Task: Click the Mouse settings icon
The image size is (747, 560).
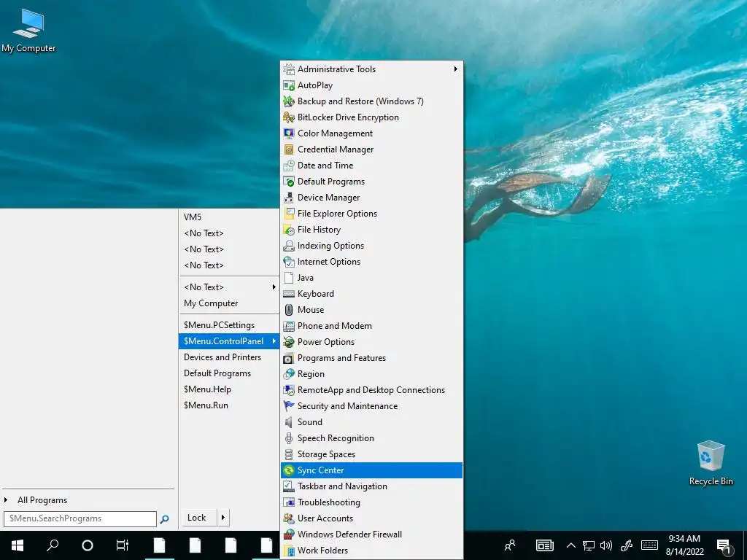Action: tap(289, 309)
